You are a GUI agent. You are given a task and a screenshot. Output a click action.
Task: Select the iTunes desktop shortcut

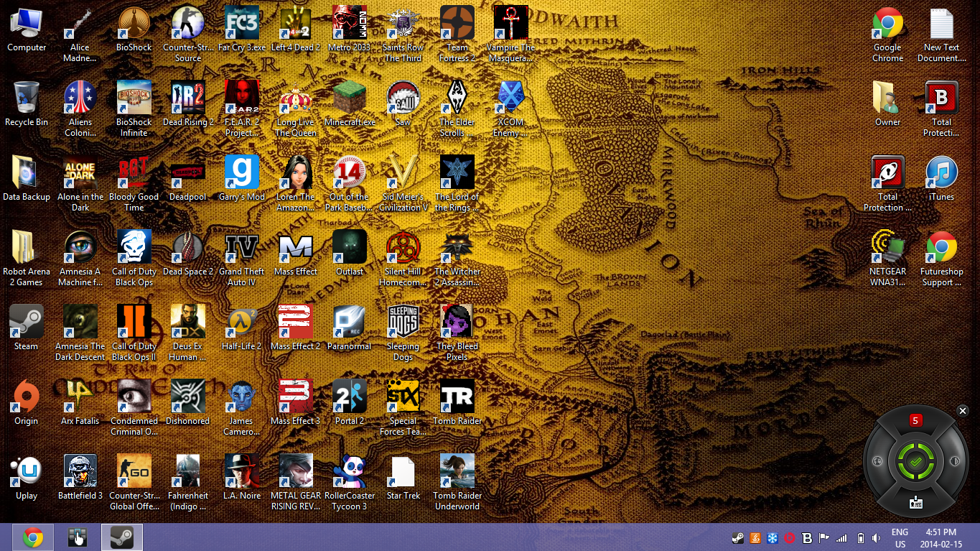941,178
